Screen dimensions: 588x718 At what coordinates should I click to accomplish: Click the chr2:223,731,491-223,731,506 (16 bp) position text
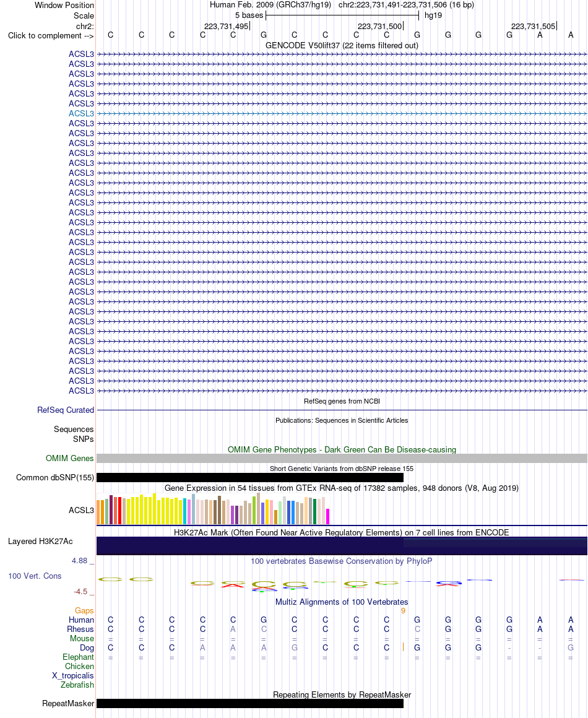(x=406, y=5)
